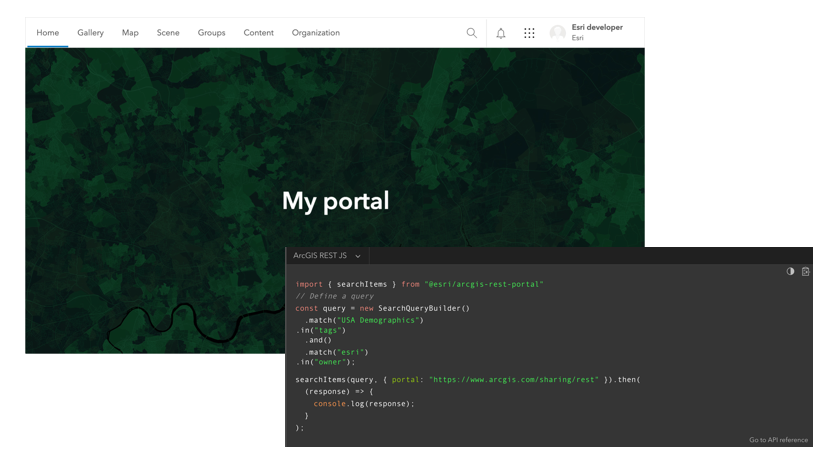The width and height of the screenshot is (826, 465).
Task: Click the "USA Demographics" string in code
Action: (x=378, y=320)
